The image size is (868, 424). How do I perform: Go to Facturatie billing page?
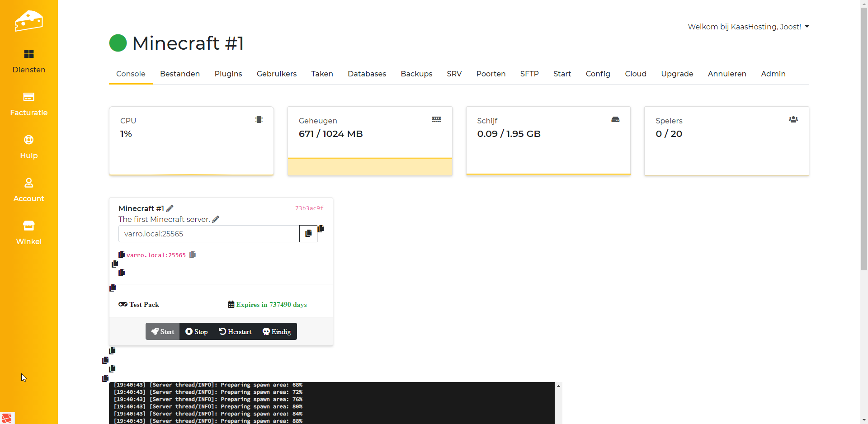click(x=29, y=104)
